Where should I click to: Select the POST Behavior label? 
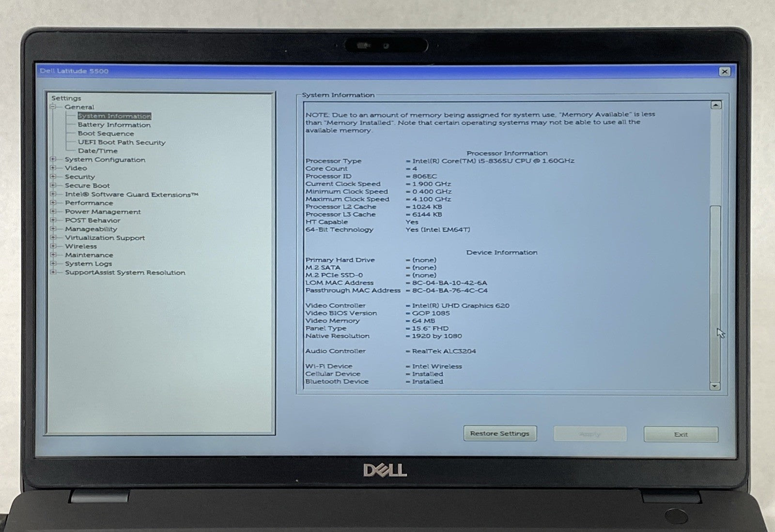coord(93,220)
